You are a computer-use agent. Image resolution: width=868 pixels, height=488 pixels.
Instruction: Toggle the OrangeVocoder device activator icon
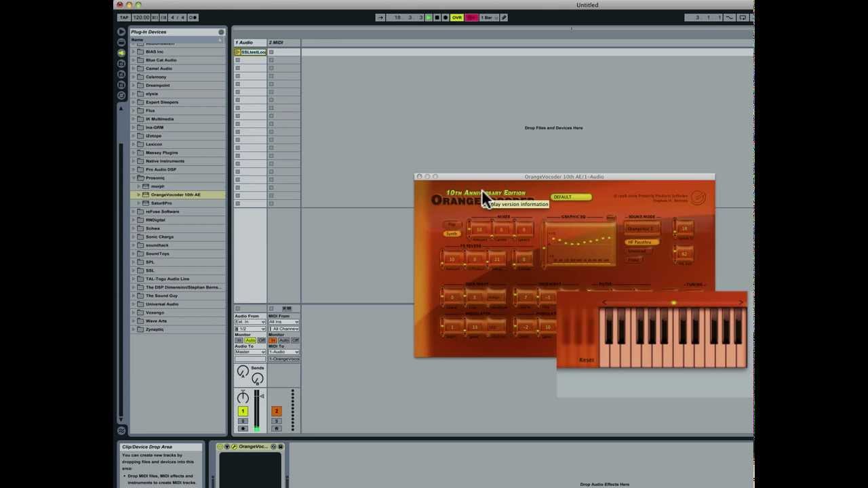(220, 447)
